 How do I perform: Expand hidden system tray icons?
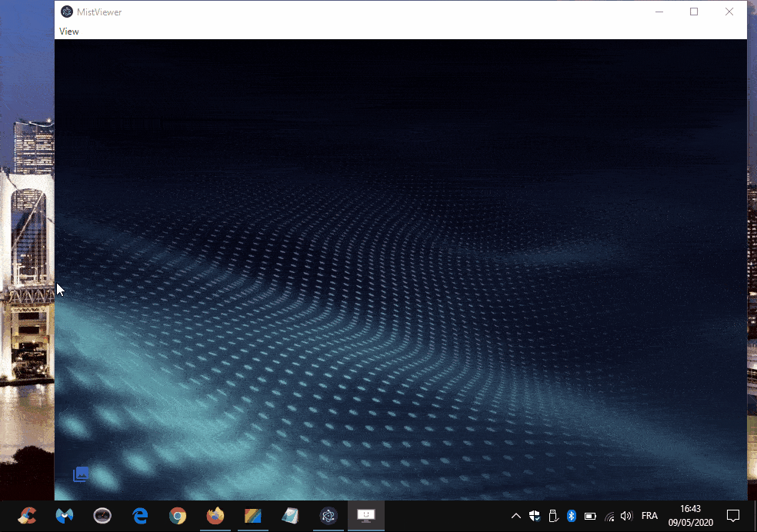[516, 516]
